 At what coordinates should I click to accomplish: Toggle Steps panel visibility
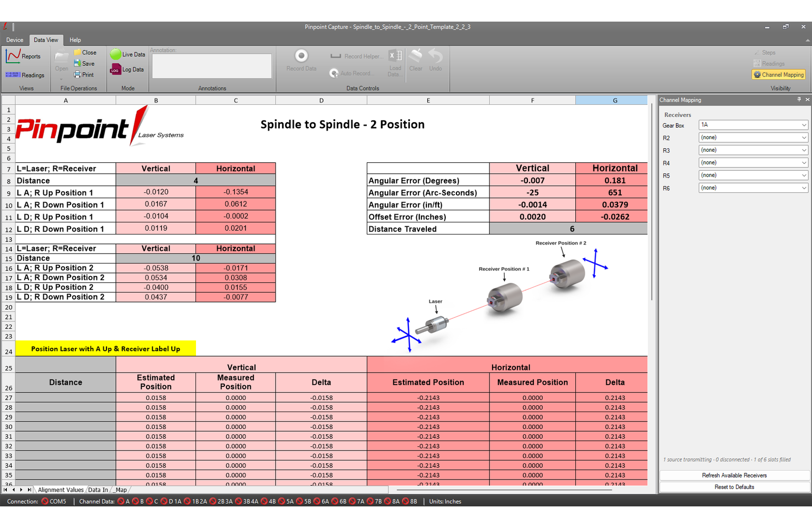pyautogui.click(x=765, y=53)
